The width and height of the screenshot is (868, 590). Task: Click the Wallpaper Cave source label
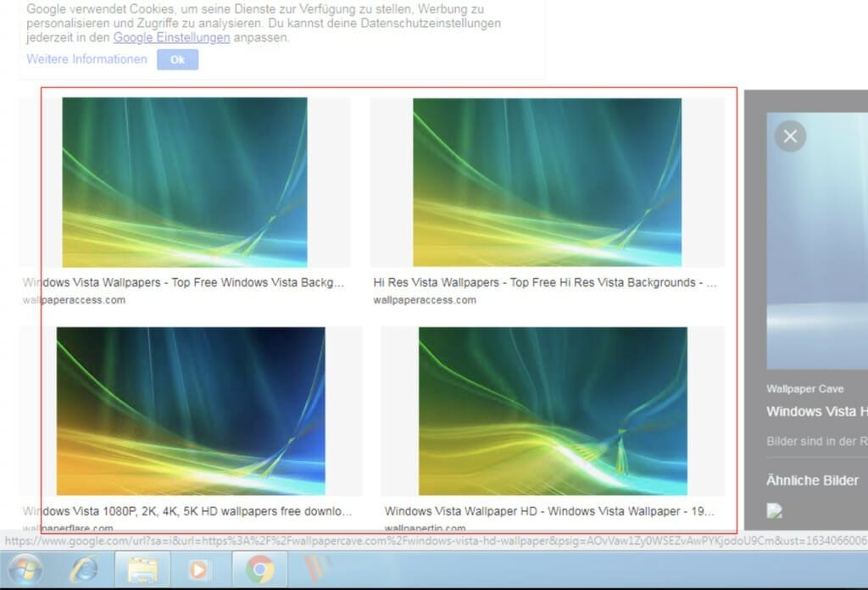click(805, 389)
